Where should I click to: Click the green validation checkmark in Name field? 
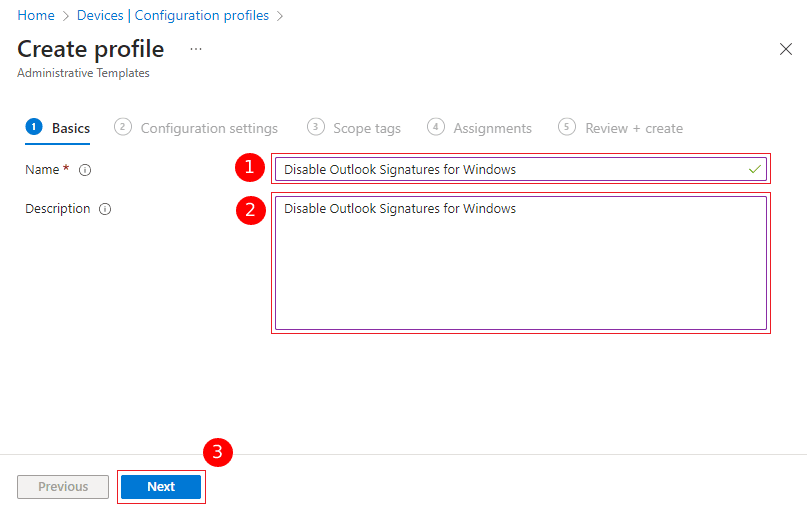(x=755, y=170)
